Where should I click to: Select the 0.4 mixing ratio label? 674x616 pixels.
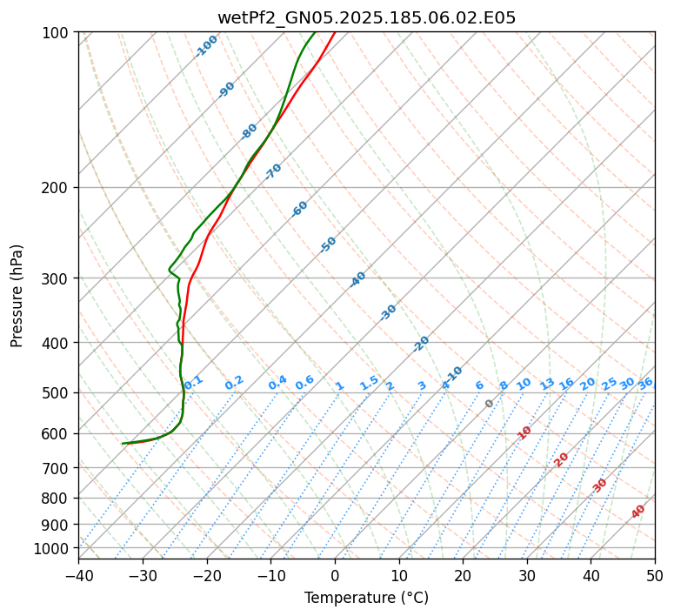click(x=277, y=383)
